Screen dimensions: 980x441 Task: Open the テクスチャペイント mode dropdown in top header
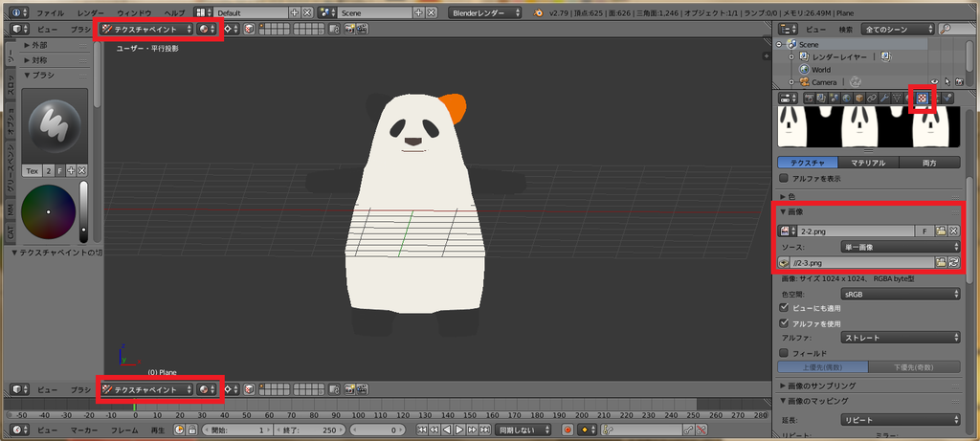click(x=146, y=29)
